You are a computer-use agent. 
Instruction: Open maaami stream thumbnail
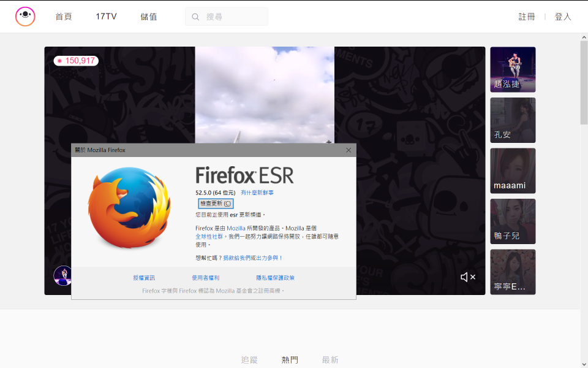(513, 171)
